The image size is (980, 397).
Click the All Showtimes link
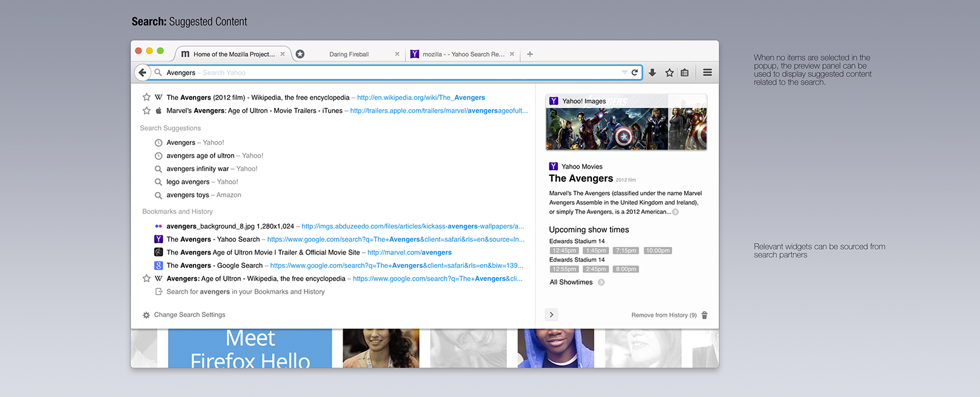(571, 282)
